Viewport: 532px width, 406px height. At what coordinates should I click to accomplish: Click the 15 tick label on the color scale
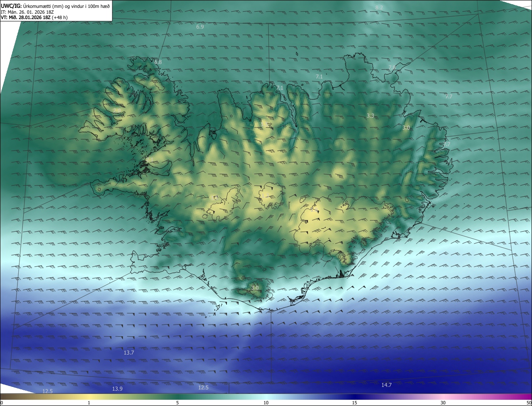pyautogui.click(x=355, y=403)
